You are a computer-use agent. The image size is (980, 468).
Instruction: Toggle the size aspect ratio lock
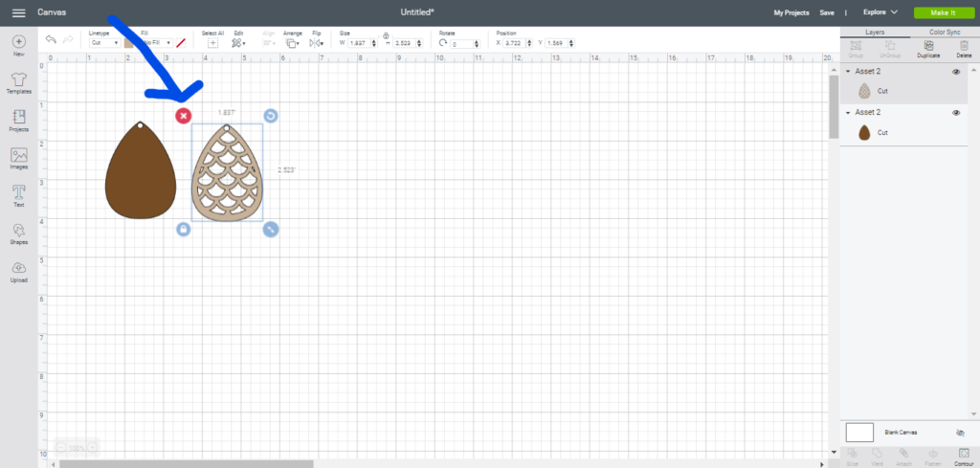[387, 36]
